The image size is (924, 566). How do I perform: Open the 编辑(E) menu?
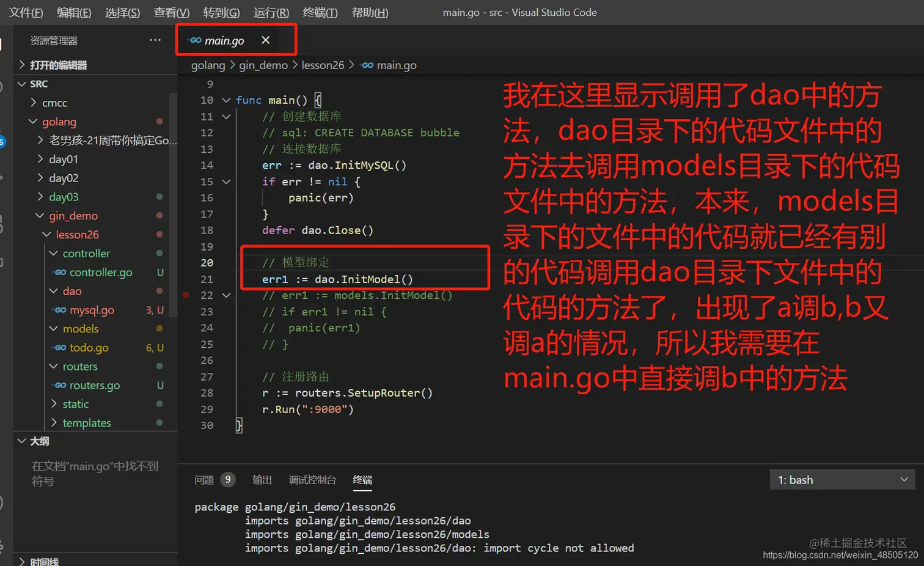pos(74,12)
